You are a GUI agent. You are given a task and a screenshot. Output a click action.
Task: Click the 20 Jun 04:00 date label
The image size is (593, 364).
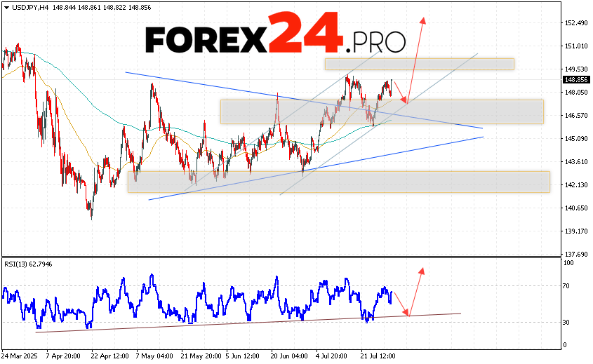(289, 356)
